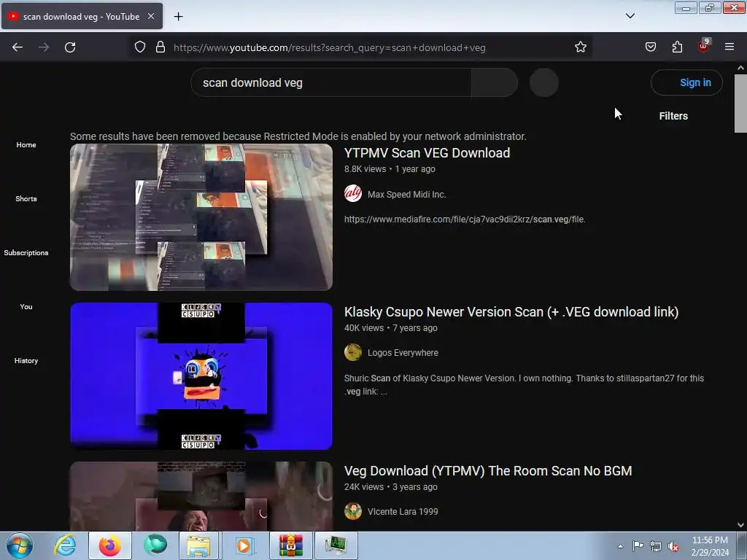Viewport: 747px width, 560px height.
Task: Open the Firefox extensions puzzle icon
Action: (677, 47)
